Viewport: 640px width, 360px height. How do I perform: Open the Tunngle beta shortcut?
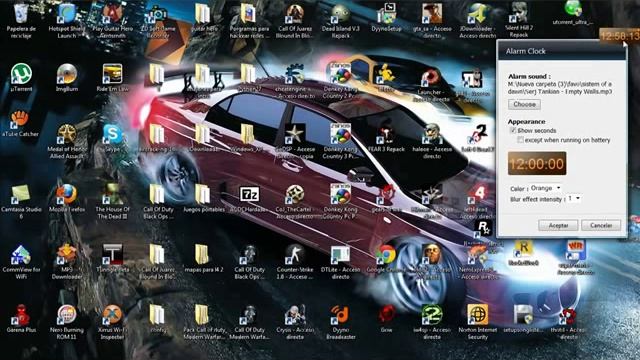[x=112, y=255]
